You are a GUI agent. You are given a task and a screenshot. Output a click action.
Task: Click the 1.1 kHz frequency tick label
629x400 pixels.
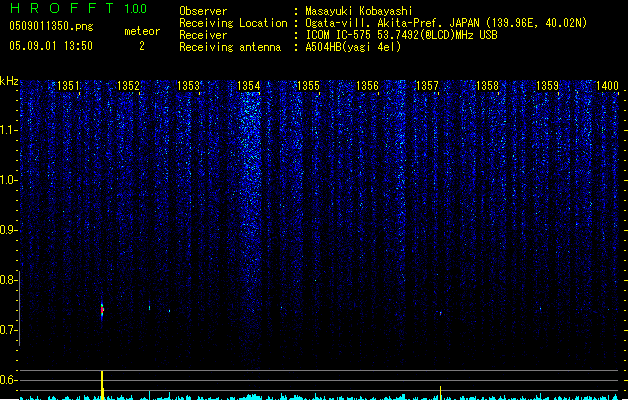8,130
